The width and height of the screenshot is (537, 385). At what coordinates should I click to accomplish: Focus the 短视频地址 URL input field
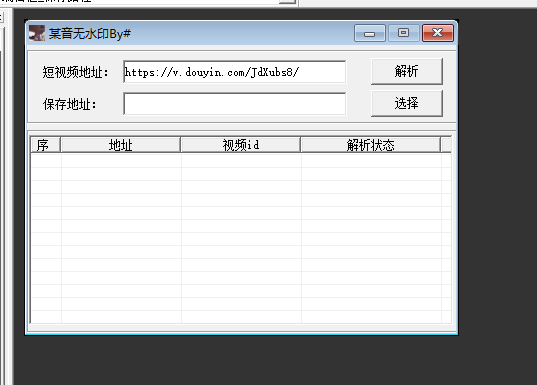[235, 72]
